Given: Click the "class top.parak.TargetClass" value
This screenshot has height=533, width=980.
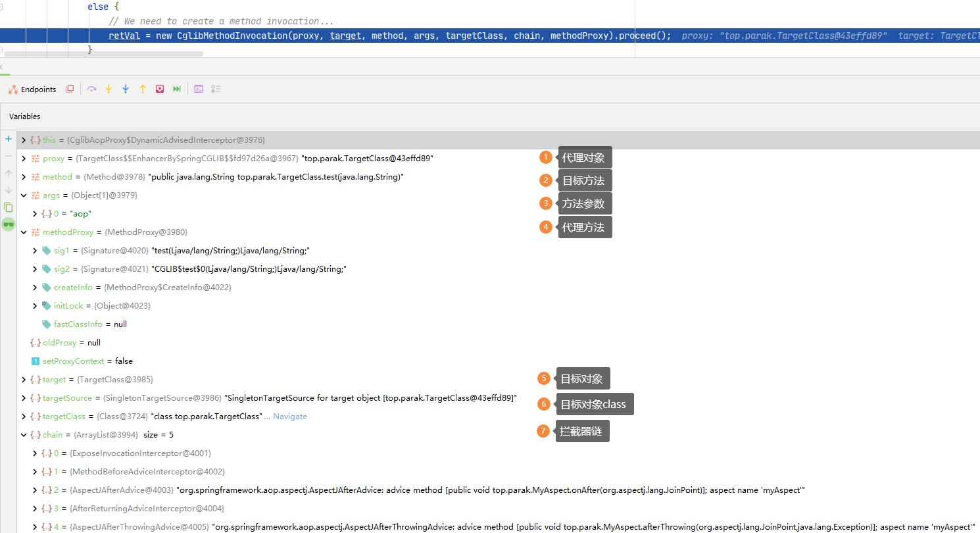Looking at the screenshot, I should 207,417.
